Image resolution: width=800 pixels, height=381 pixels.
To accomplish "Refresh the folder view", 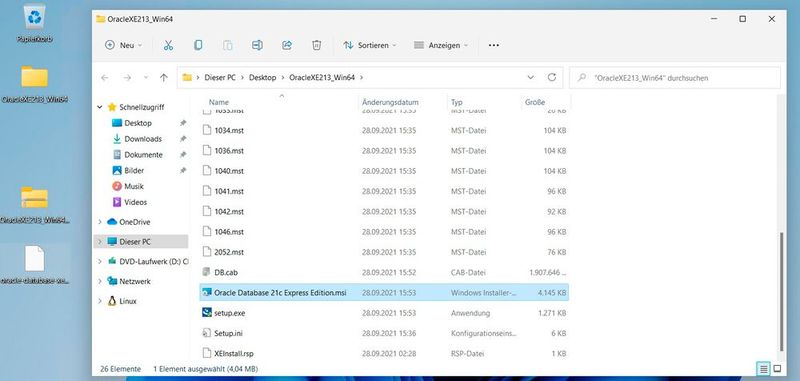I will [552, 78].
